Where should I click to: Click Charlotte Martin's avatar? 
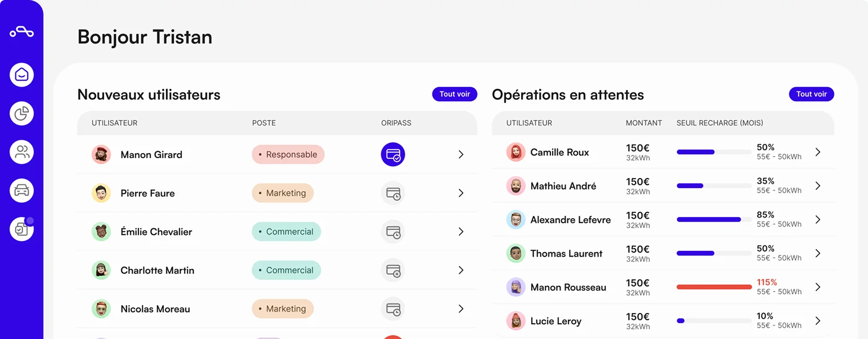click(x=101, y=270)
